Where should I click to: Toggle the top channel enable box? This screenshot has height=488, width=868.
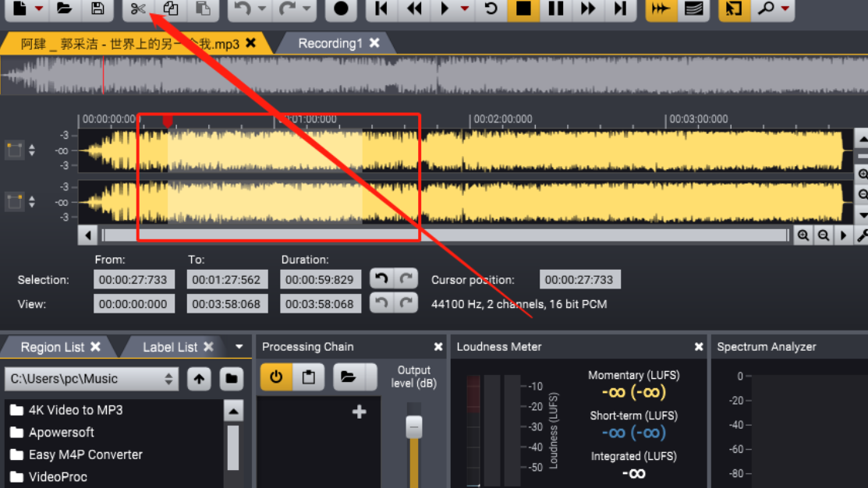(x=14, y=150)
